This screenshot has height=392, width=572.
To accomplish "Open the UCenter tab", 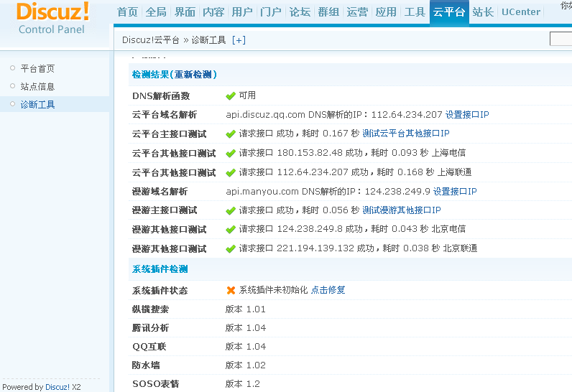I will click(521, 12).
